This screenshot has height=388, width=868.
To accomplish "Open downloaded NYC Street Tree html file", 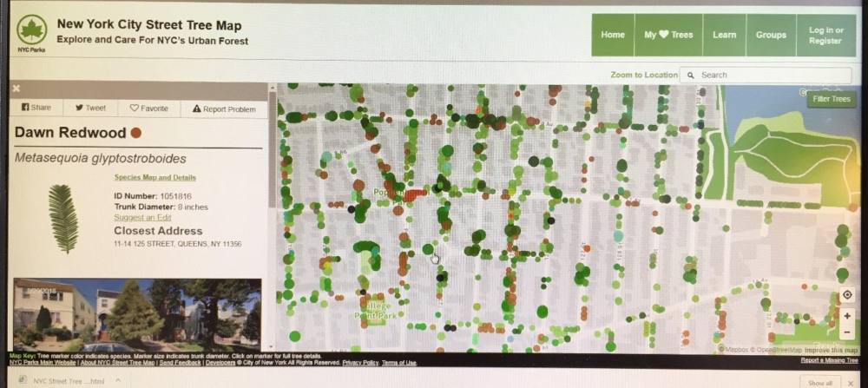I will (x=67, y=381).
